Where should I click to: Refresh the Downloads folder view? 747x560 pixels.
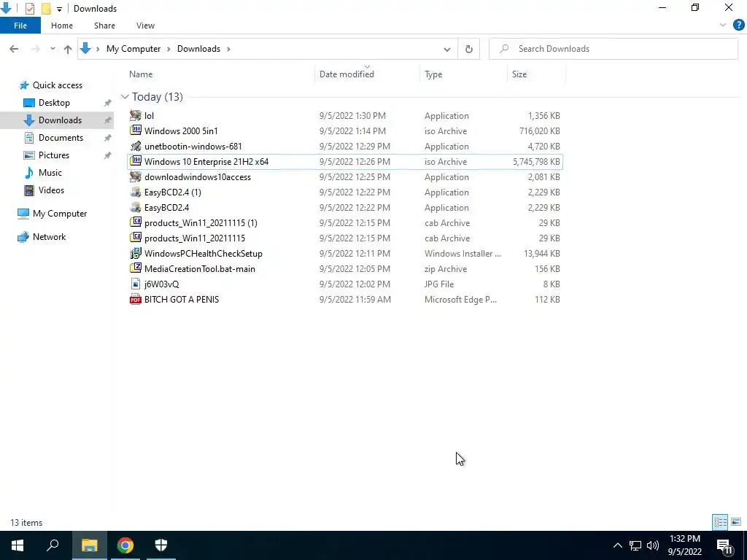tap(469, 49)
